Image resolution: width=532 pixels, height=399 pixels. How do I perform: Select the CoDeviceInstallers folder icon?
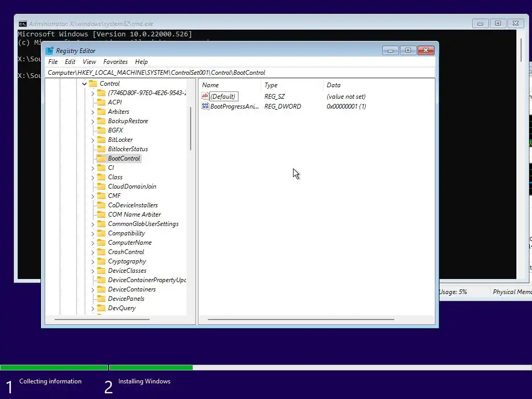click(x=101, y=205)
